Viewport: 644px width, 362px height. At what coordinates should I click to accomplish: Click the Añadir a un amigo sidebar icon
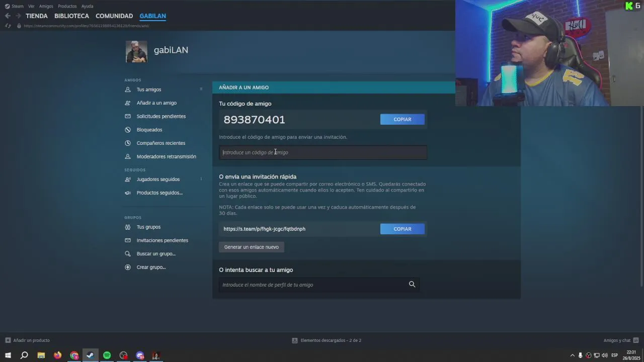click(x=128, y=103)
